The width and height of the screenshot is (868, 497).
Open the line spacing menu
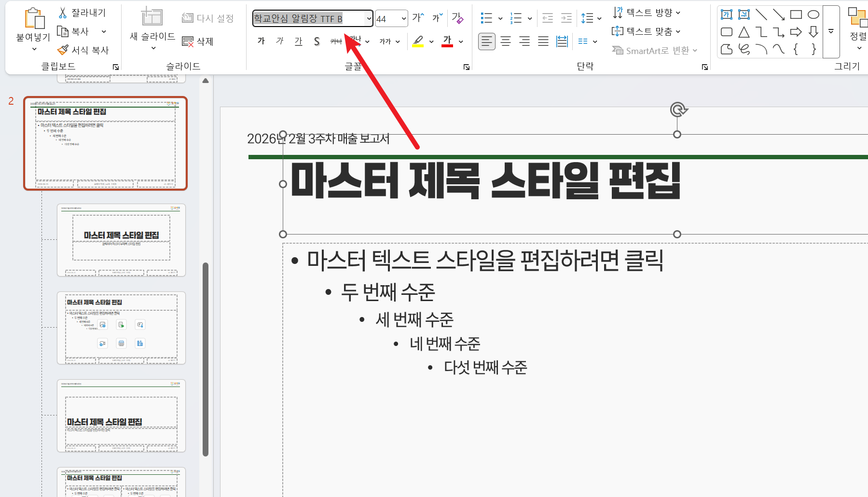pos(591,18)
